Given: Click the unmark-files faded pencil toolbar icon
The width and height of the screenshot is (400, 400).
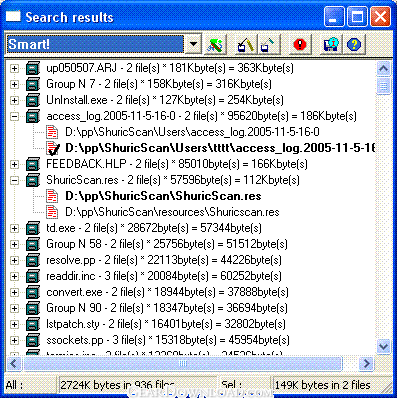Looking at the screenshot, I should (268, 45).
